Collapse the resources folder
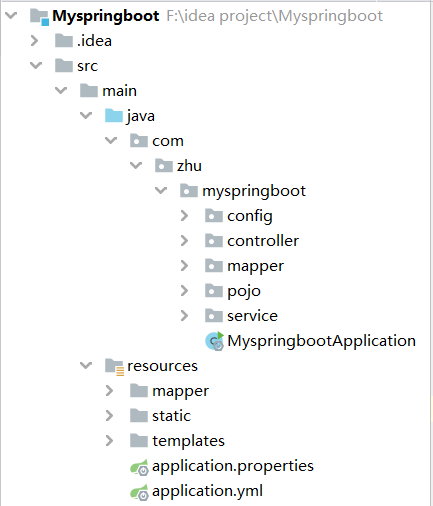433x506 pixels. pos(86,365)
